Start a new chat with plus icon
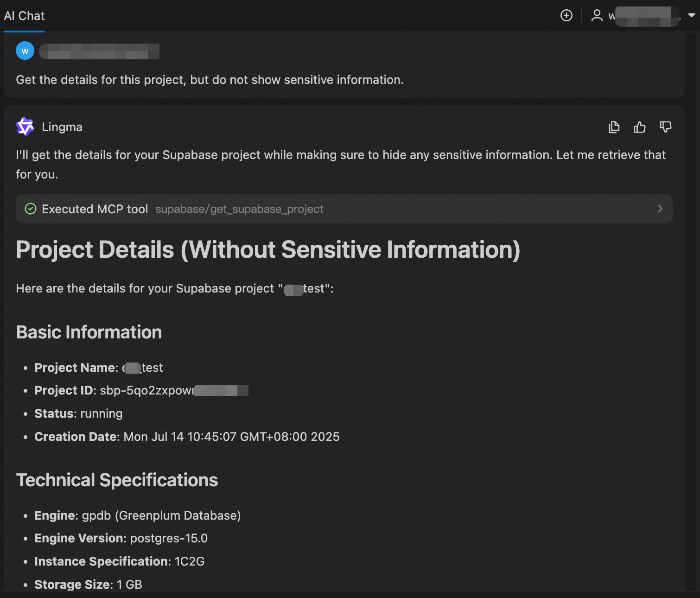Screen dimensions: 700x598 coord(566,15)
